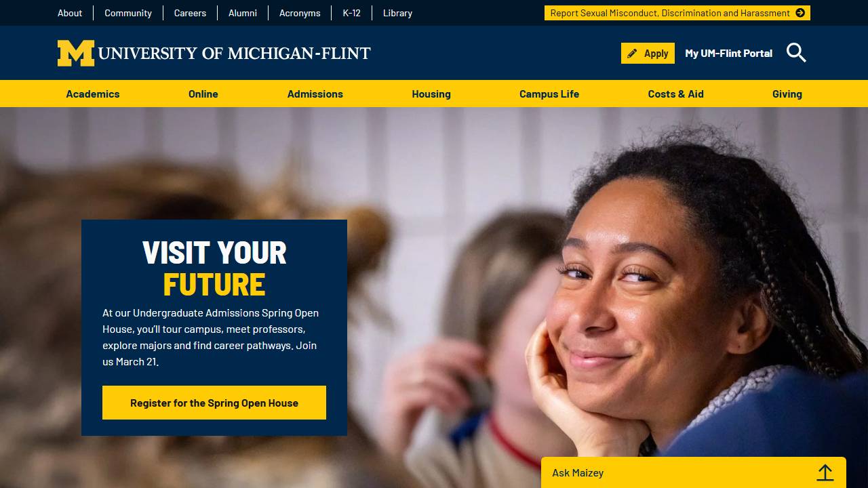Open the search magnifier icon
The image size is (868, 488).
point(796,53)
